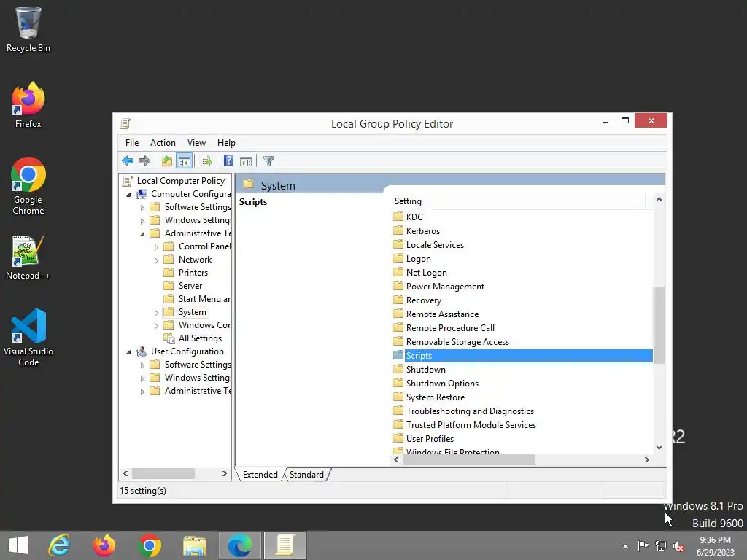Select the User Profiles folder
The image size is (747, 560).
tap(430, 438)
